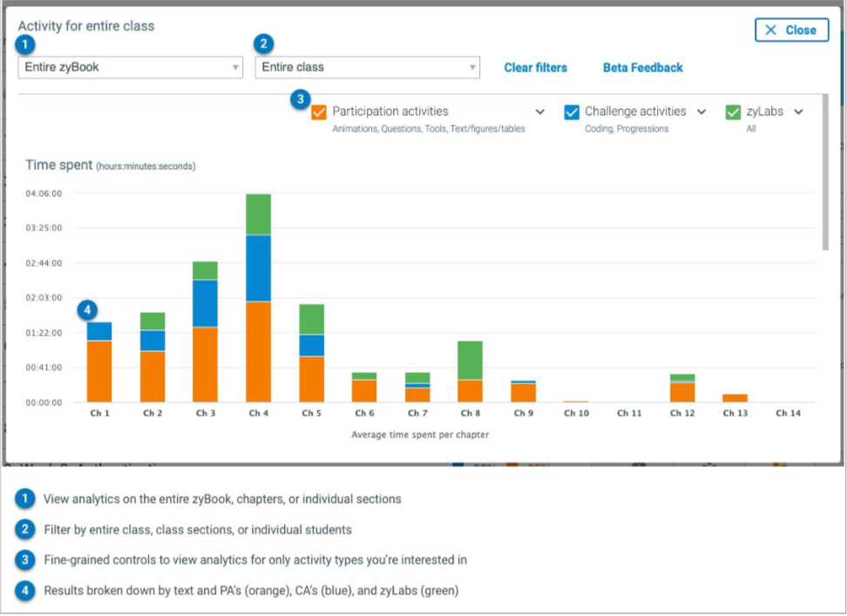
Task: Click the Ch 2 blue bar segment
Action: pos(152,341)
